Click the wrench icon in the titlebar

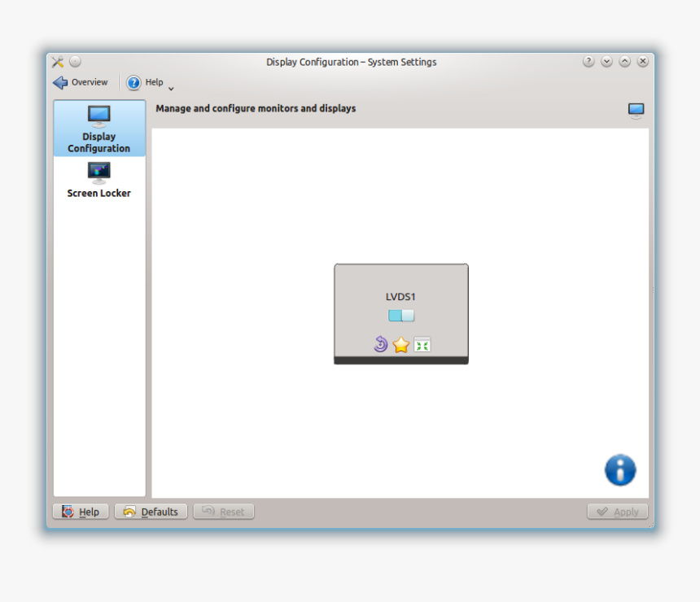pos(56,61)
